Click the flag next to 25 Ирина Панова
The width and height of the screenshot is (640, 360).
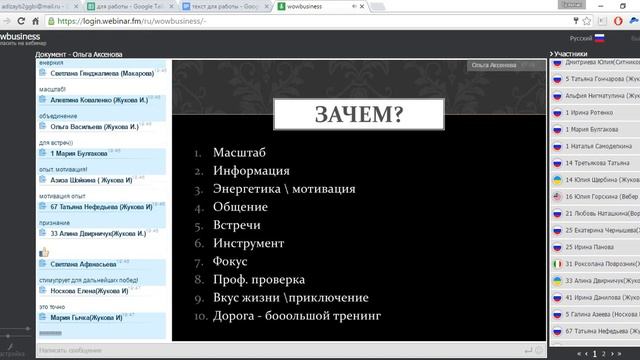point(557,247)
